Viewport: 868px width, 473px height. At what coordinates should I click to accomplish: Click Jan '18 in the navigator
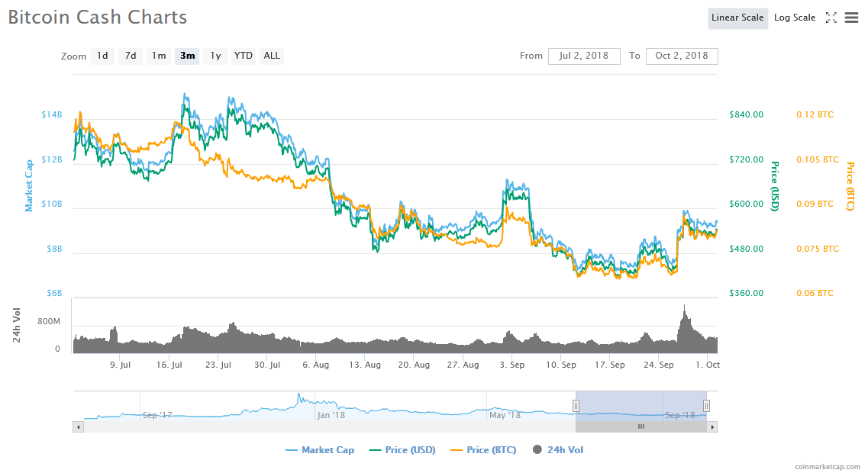point(331,415)
